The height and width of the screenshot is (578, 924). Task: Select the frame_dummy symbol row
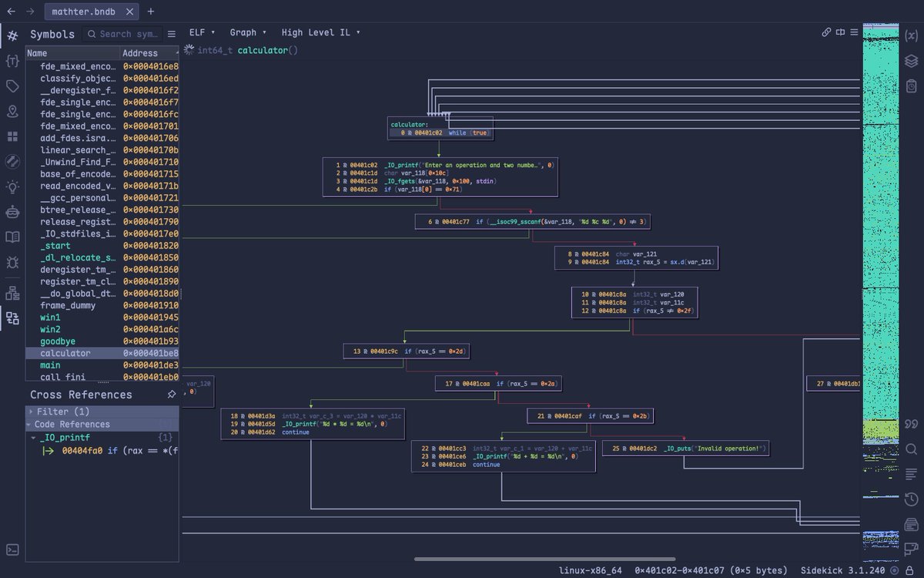102,305
